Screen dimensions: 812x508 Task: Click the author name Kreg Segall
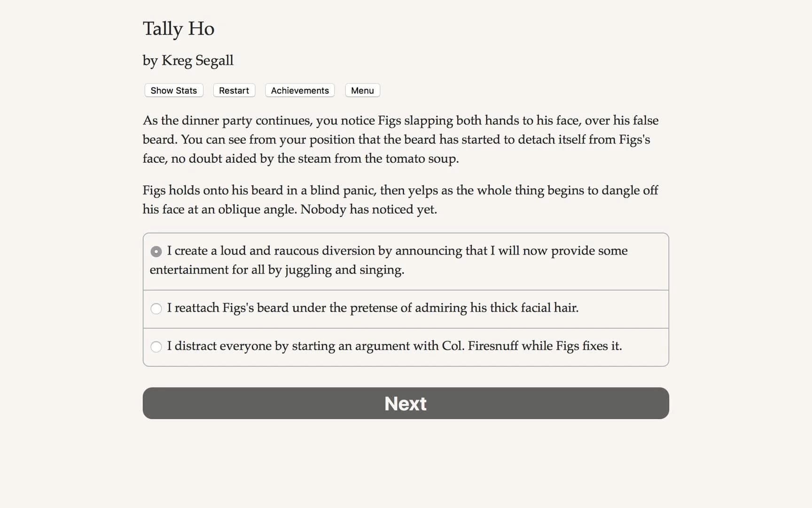(187, 60)
